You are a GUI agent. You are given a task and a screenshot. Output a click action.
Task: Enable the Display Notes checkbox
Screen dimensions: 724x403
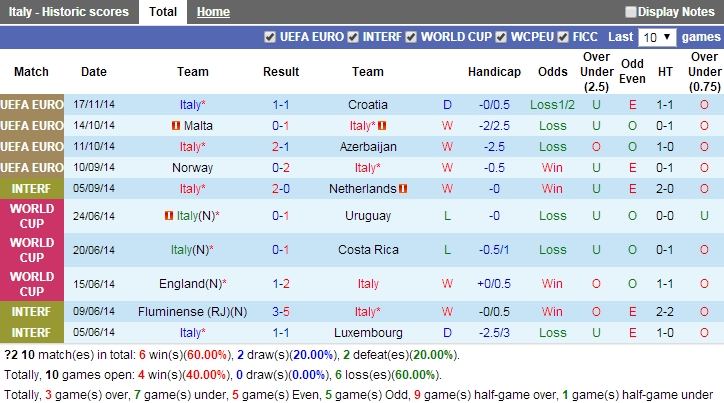(x=631, y=12)
